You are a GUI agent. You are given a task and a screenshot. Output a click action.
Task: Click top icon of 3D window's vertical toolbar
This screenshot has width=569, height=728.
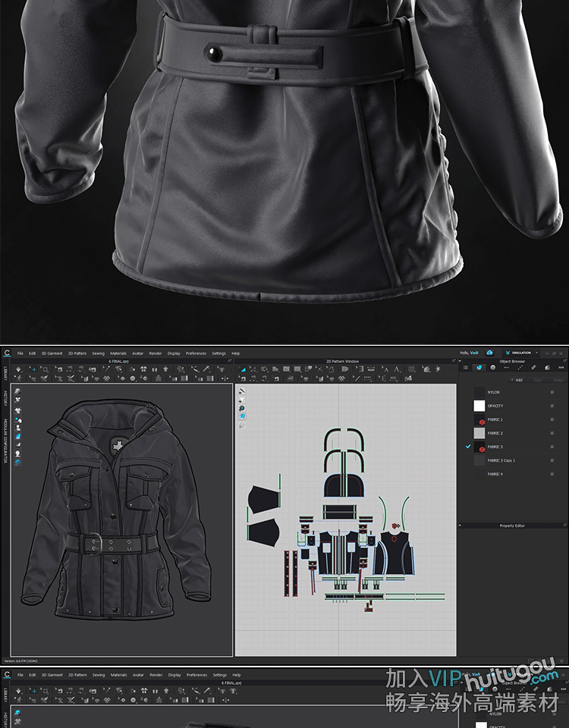coord(17,391)
